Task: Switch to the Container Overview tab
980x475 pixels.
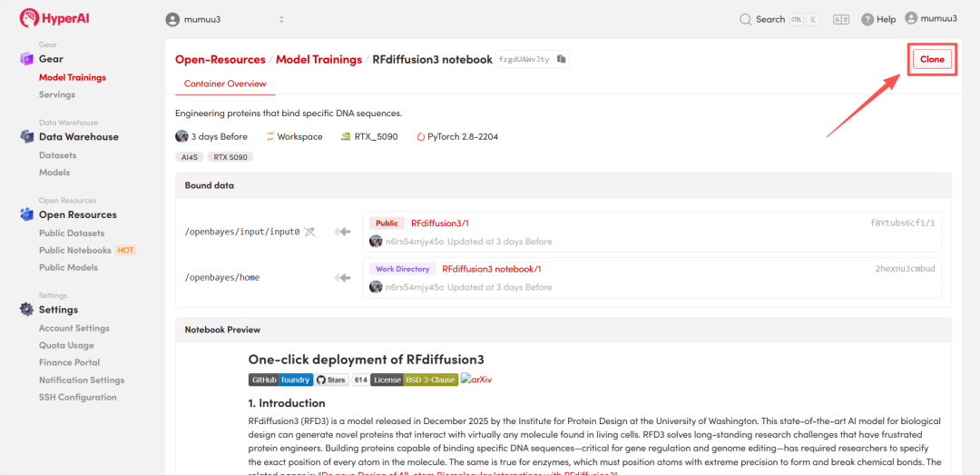Action: (225, 84)
